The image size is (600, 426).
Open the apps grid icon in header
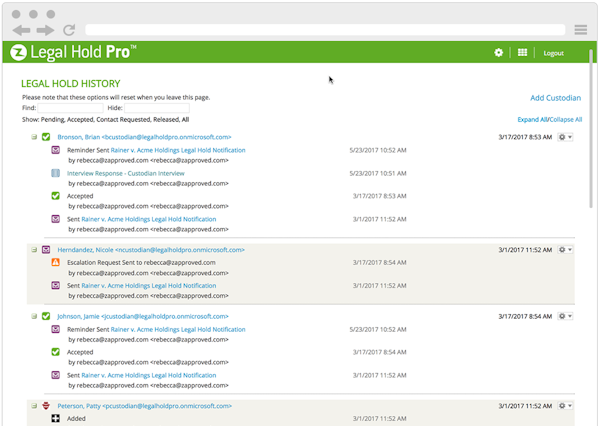(x=522, y=53)
